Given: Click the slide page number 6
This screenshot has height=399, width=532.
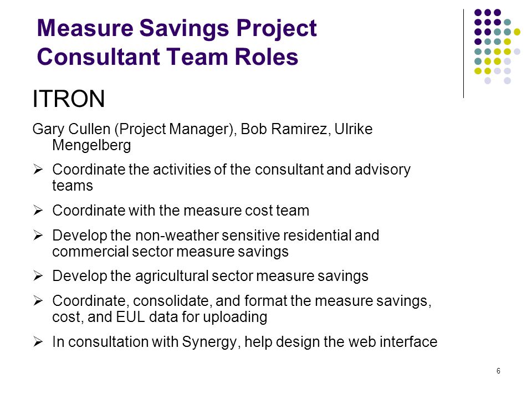Looking at the screenshot, I should click(498, 371).
